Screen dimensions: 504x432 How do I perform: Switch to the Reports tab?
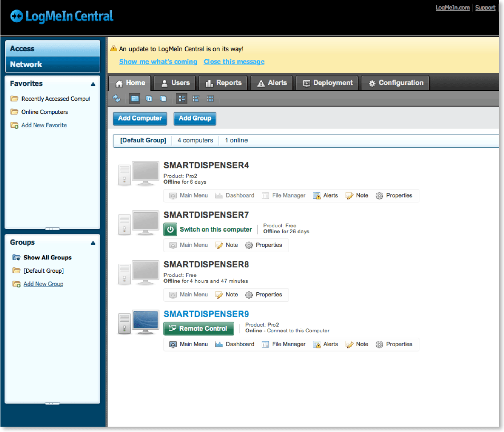tap(223, 83)
